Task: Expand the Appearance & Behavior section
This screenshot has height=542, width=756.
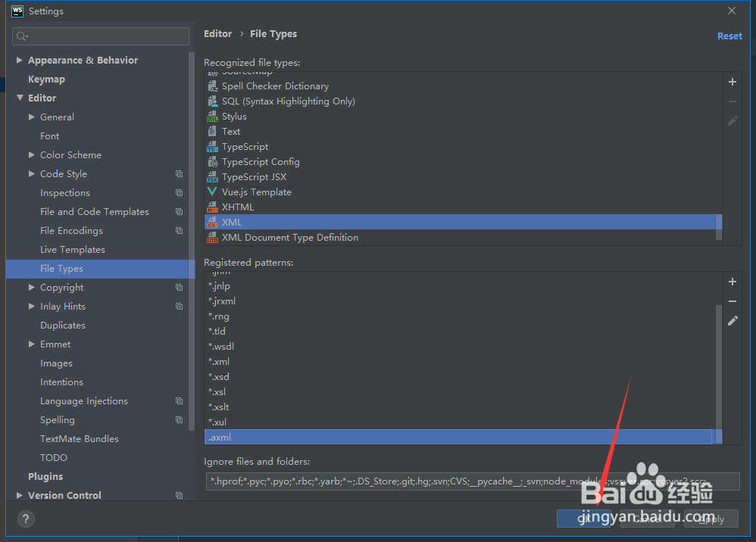Action: (x=19, y=60)
